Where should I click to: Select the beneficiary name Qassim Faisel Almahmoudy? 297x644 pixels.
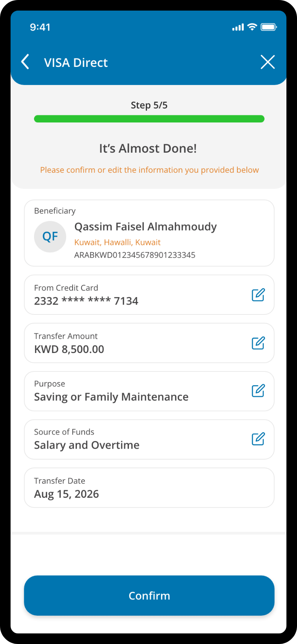click(145, 227)
